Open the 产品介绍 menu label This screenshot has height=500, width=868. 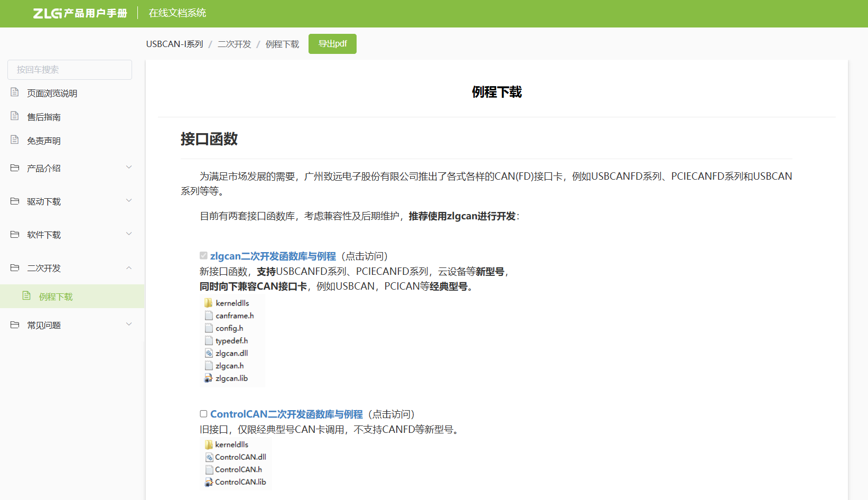click(x=44, y=169)
